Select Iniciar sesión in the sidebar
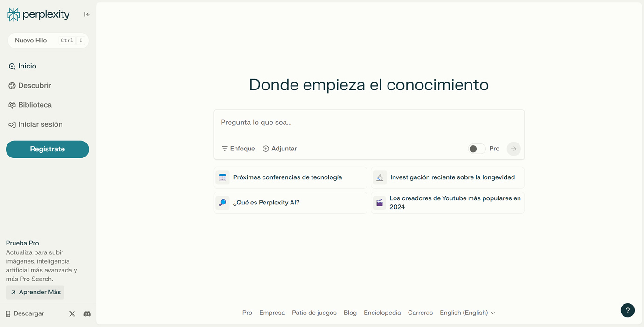Screen dimensions: 644x327 35,124
